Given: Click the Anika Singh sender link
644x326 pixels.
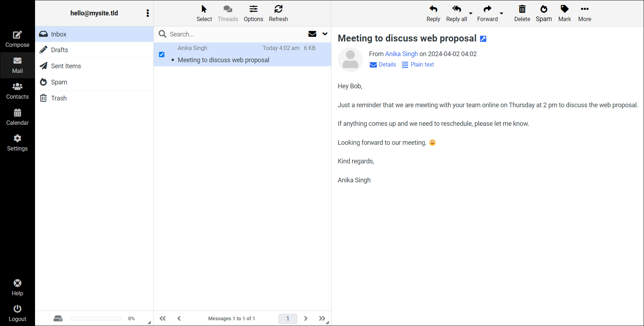Looking at the screenshot, I should [x=401, y=54].
